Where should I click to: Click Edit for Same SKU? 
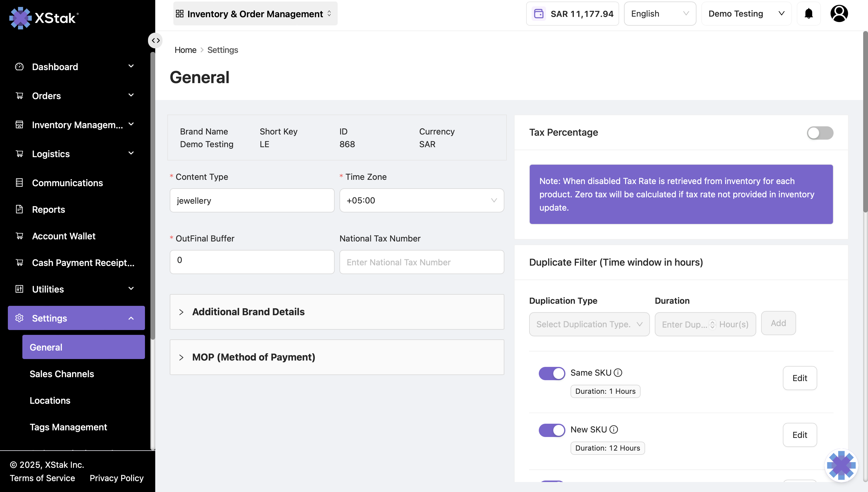click(799, 378)
